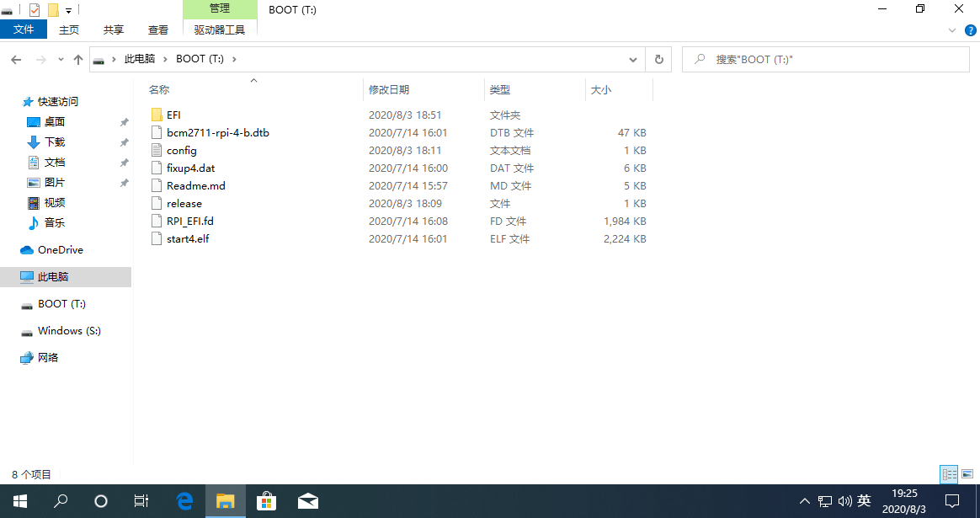Select BOOT (T:) drive in navigation pane

61,303
